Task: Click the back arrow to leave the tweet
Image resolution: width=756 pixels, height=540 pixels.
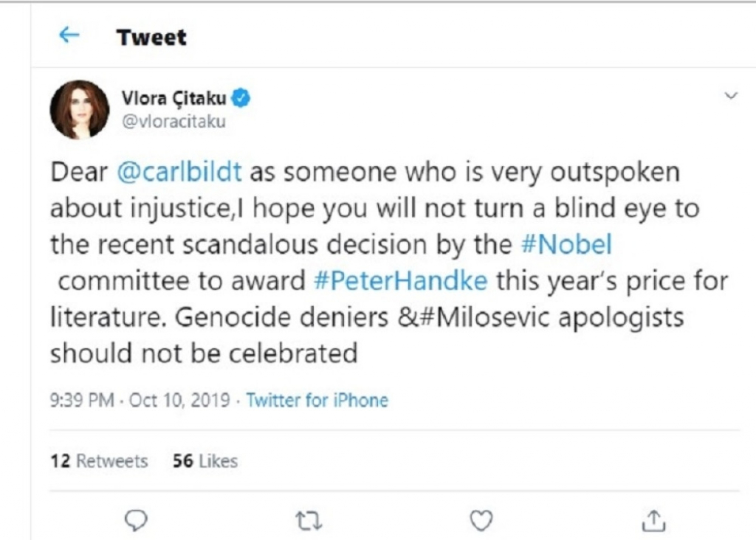Action: pos(68,34)
